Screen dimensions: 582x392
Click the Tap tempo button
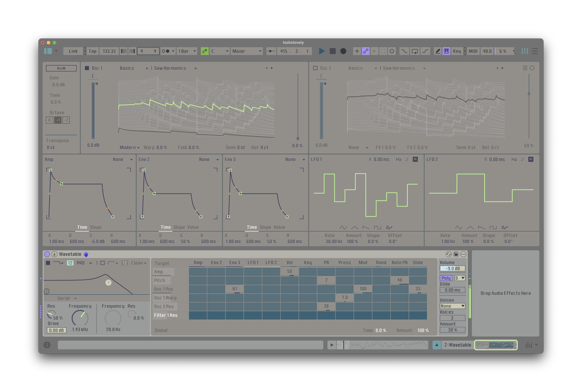click(93, 51)
